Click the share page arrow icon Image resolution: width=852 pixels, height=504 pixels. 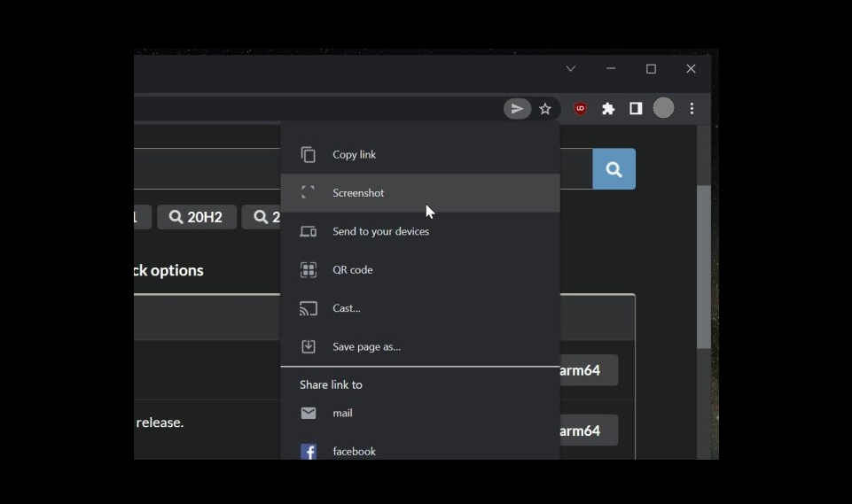[517, 109]
